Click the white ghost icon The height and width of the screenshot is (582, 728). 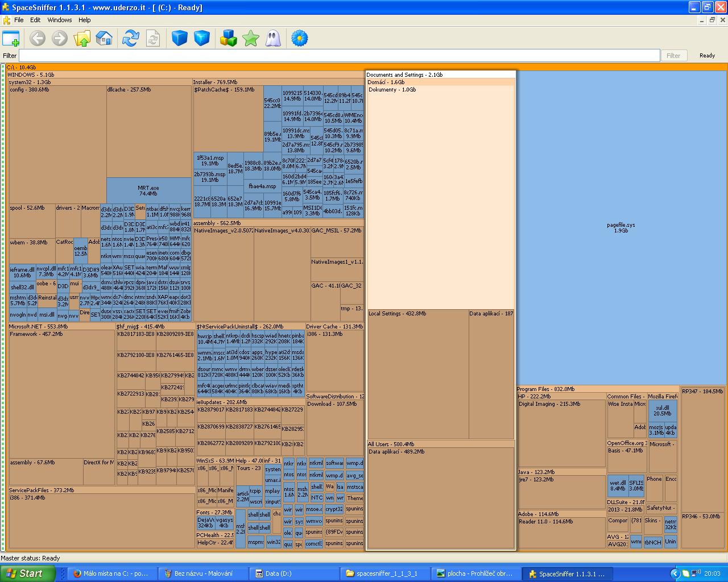(273, 39)
